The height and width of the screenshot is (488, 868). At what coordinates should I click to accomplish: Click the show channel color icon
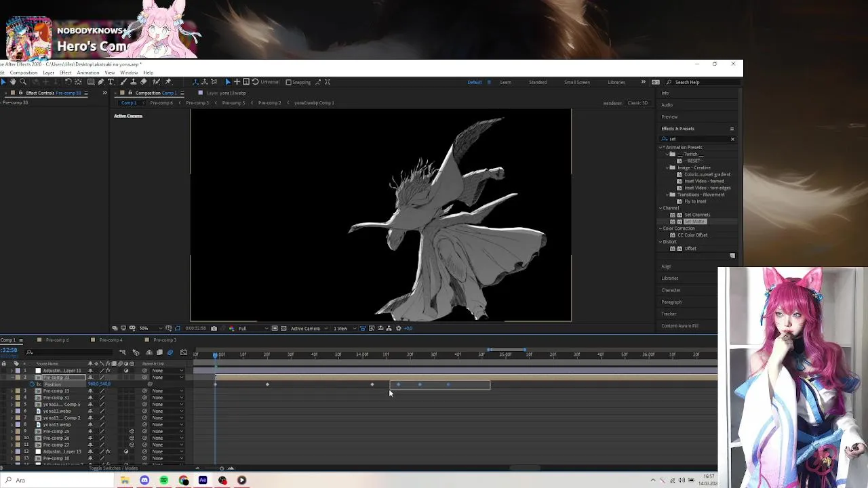231,328
